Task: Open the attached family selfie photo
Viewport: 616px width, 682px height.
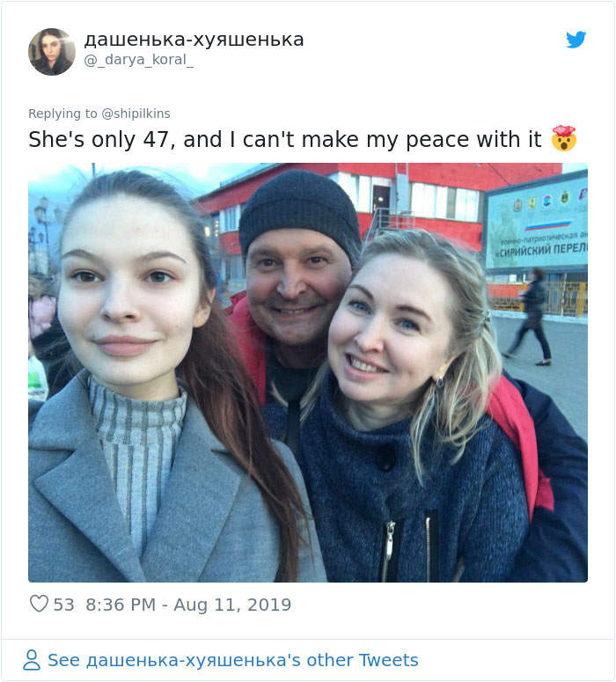Action: 308,372
